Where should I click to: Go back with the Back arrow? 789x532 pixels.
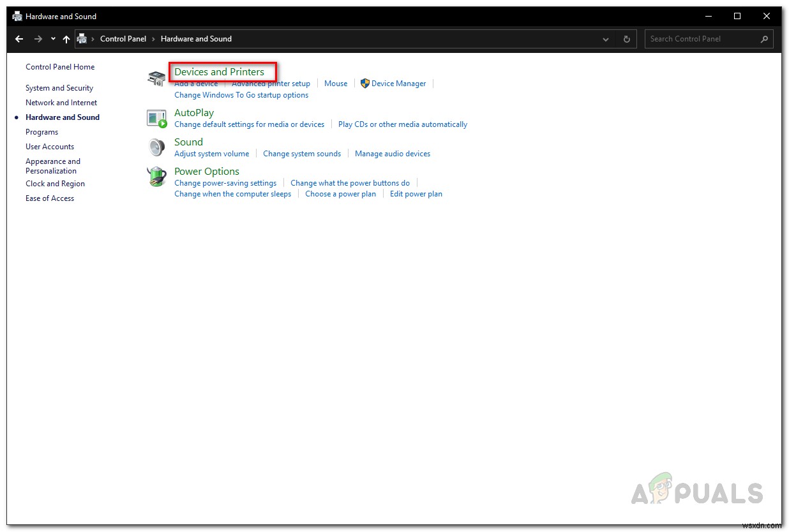19,39
